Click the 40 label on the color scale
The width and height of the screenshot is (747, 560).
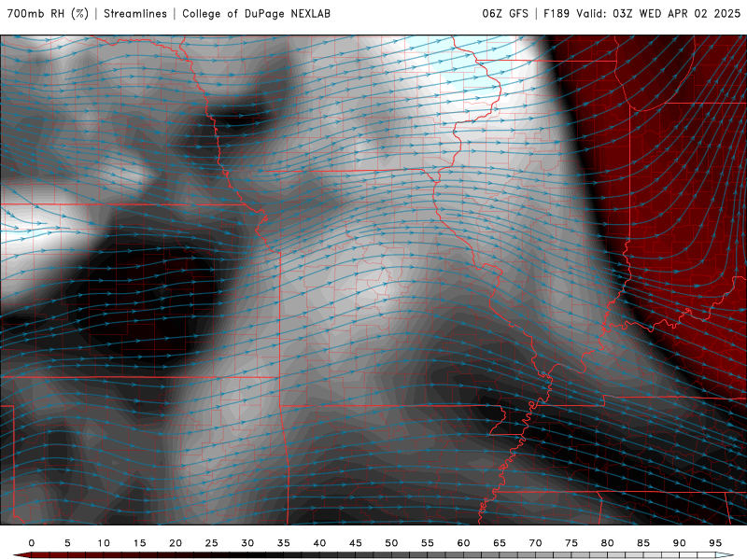(319, 543)
